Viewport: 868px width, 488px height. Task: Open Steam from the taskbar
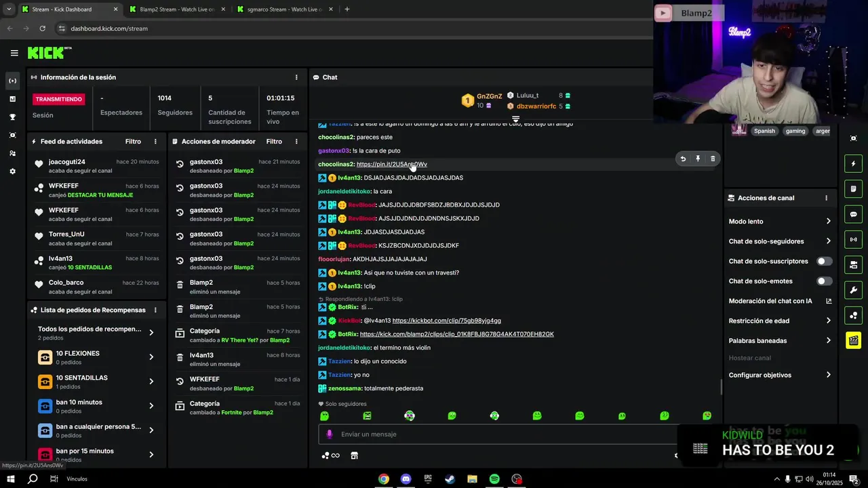click(450, 479)
